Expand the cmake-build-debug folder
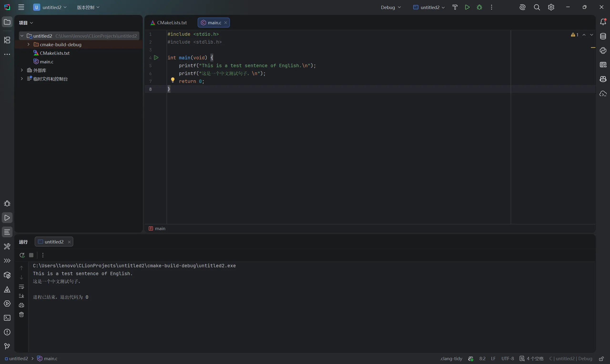 coord(28,44)
